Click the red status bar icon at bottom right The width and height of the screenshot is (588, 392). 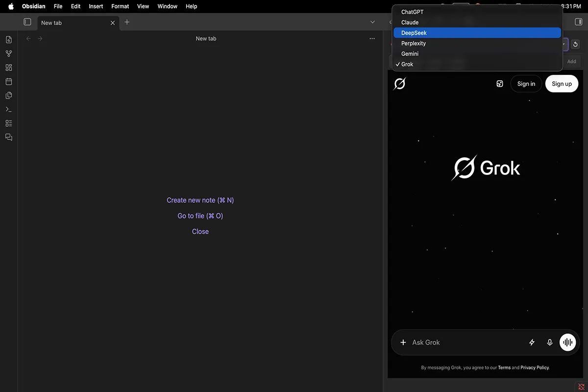[x=581, y=387]
